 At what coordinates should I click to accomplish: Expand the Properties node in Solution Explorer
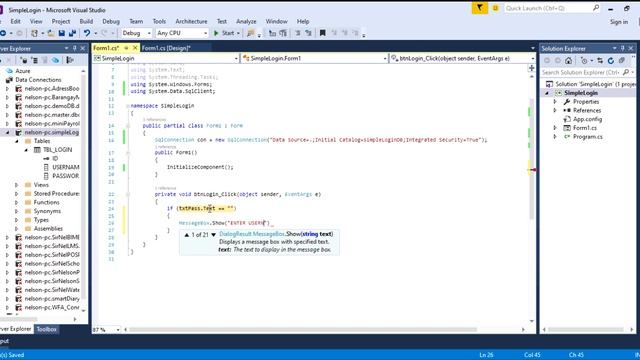click(x=555, y=102)
